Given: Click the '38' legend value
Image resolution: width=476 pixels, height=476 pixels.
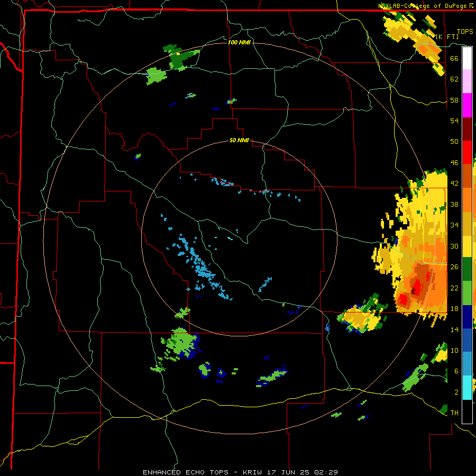Looking at the screenshot, I should click(454, 204).
